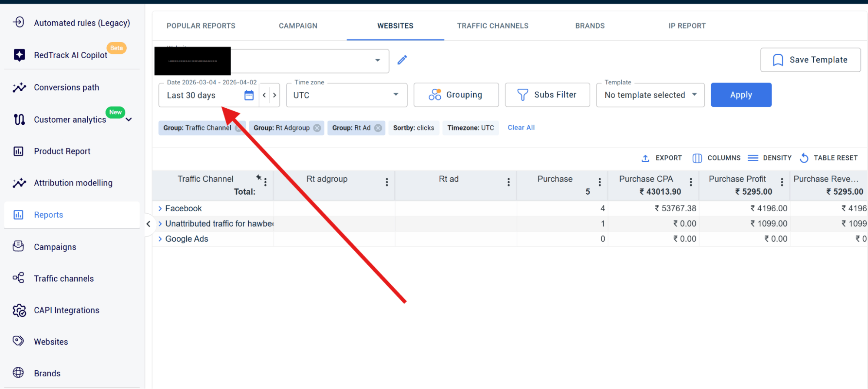The width and height of the screenshot is (868, 389).
Task: Go to previous date range
Action: coord(264,95)
